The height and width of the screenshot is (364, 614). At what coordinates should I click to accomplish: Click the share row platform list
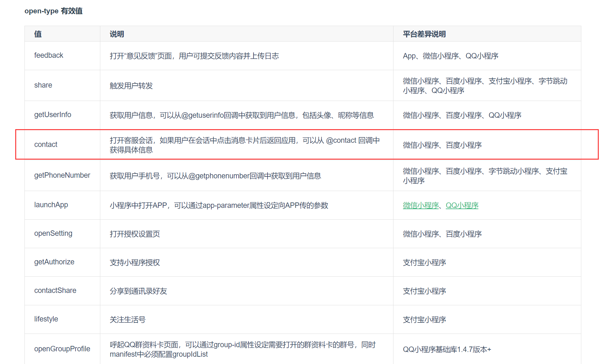(x=485, y=86)
